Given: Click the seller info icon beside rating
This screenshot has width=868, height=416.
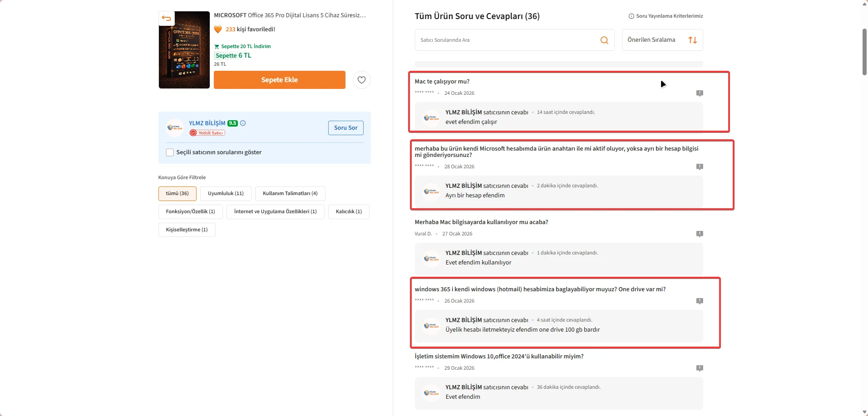Looking at the screenshot, I should click(243, 123).
